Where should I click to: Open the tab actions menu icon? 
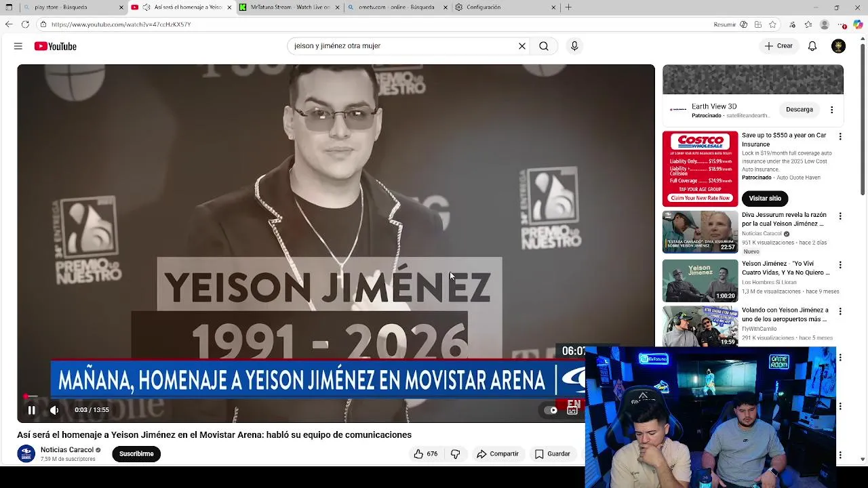pyautogui.click(x=9, y=7)
